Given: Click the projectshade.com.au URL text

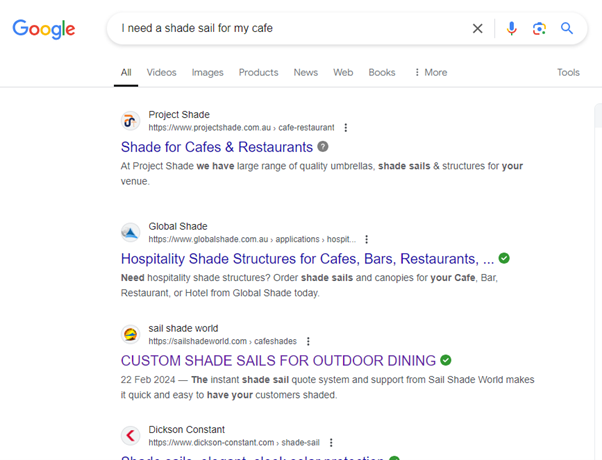Looking at the screenshot, I should 241,127.
